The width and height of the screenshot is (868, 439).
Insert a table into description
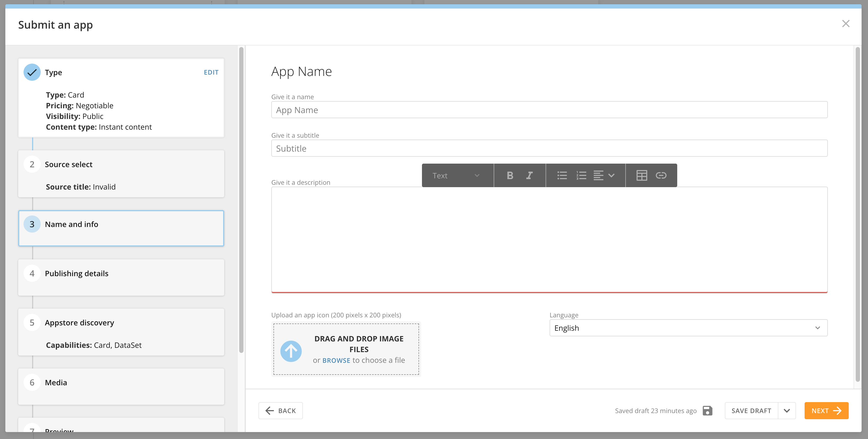[x=642, y=175]
